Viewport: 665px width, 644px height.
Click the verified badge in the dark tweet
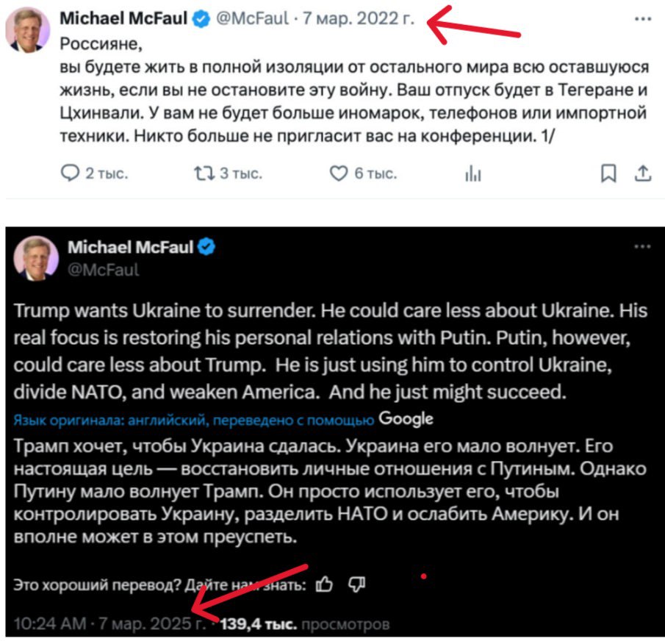pos(207,247)
